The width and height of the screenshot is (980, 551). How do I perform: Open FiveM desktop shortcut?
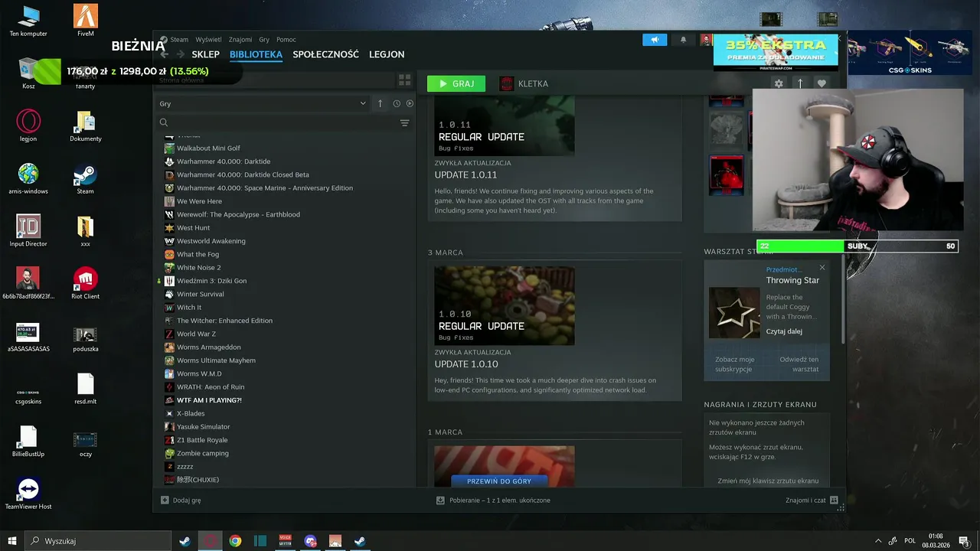point(85,21)
